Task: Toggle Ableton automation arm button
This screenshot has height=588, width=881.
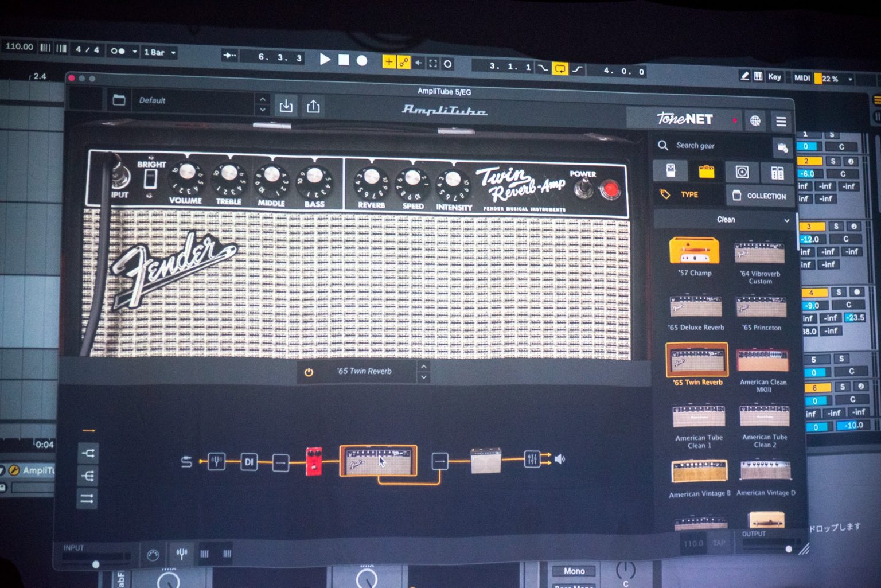Action: tap(404, 62)
